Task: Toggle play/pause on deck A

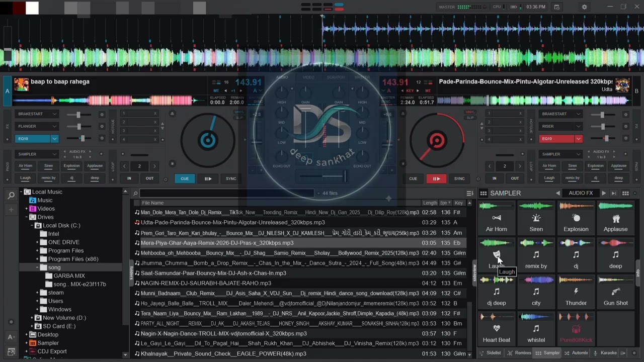Action: coord(208,178)
